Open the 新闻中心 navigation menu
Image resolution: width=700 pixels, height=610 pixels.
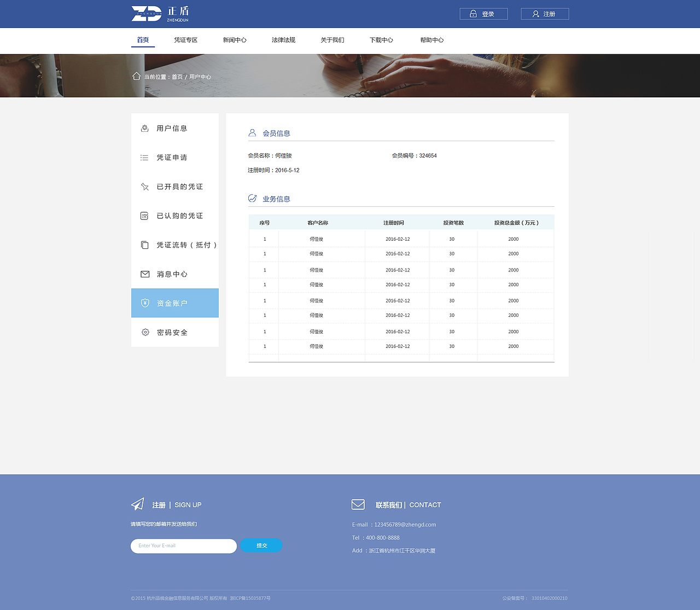[x=235, y=40]
